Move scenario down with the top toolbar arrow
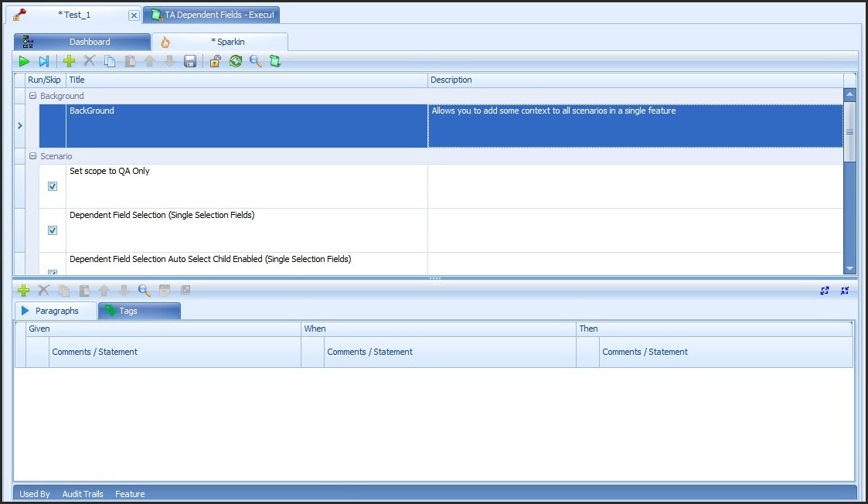The height and width of the screenshot is (504, 868). 169,62
